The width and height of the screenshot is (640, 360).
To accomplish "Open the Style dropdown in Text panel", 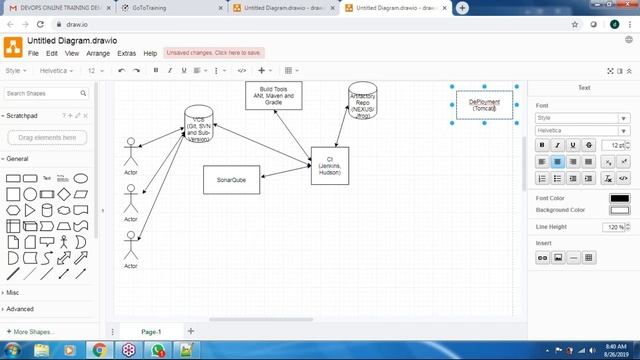I will [582, 118].
